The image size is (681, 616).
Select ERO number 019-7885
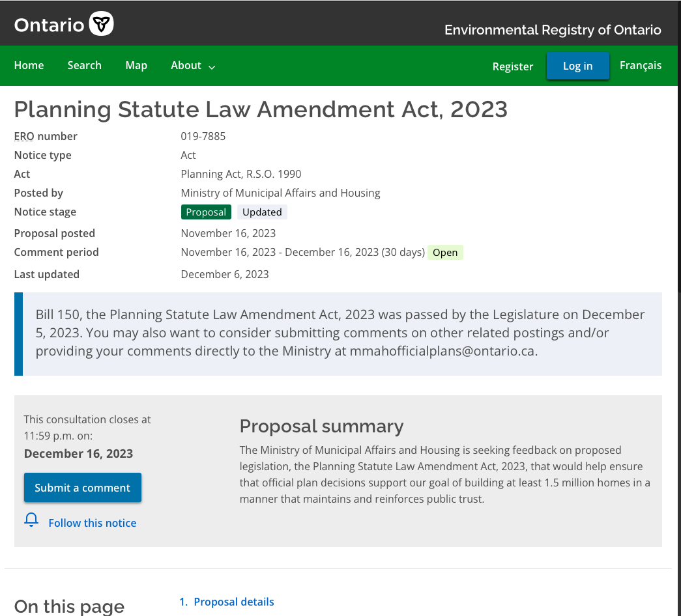point(203,136)
